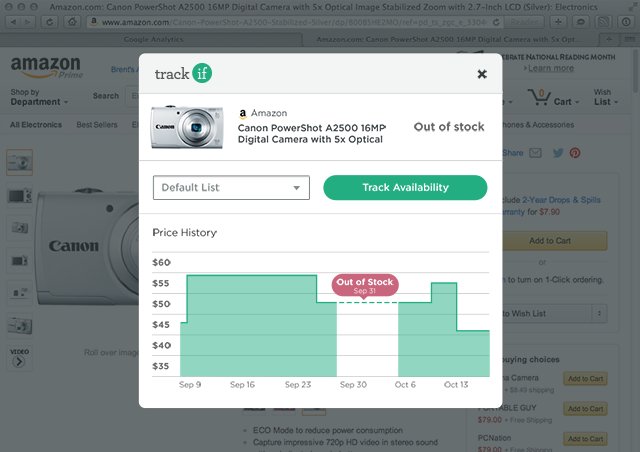This screenshot has width=640, height=452.
Task: Share via the email envelope icon
Action: [535, 153]
